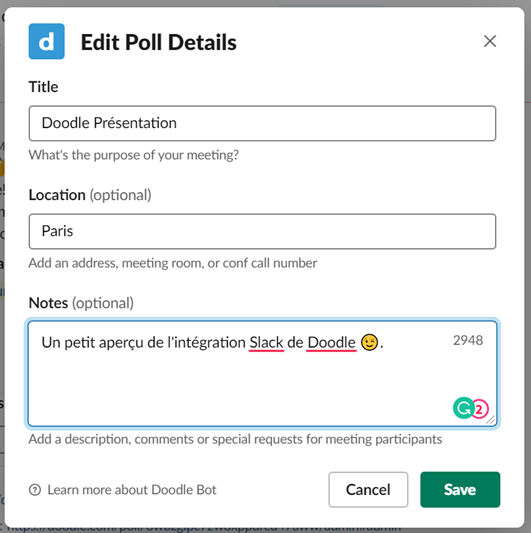Click the Notes (optional) label
Screen dimensions: 531x533
coord(81,303)
